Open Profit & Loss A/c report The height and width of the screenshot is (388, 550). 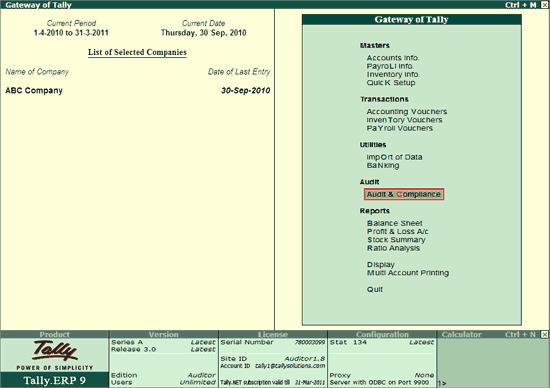pyautogui.click(x=397, y=232)
